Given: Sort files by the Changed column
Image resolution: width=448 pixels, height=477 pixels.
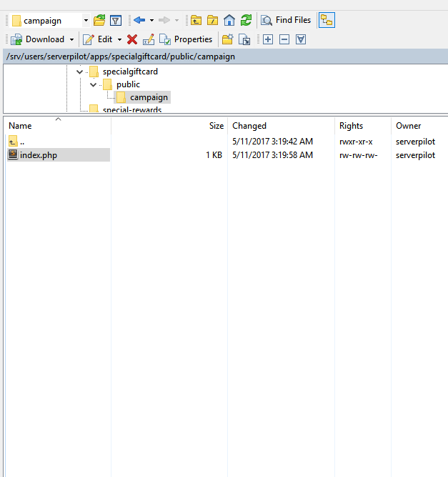Looking at the screenshot, I should (x=249, y=126).
